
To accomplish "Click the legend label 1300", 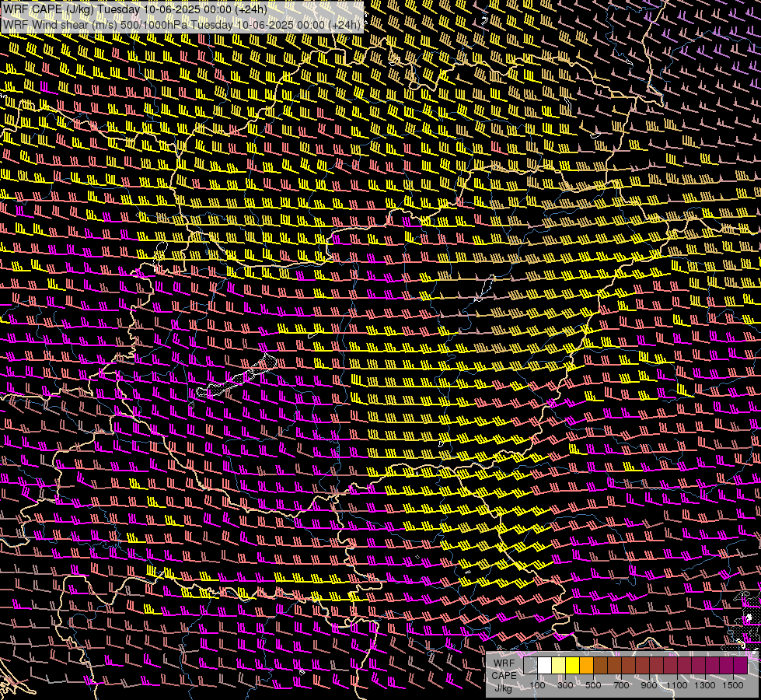I will pyautogui.click(x=705, y=685).
